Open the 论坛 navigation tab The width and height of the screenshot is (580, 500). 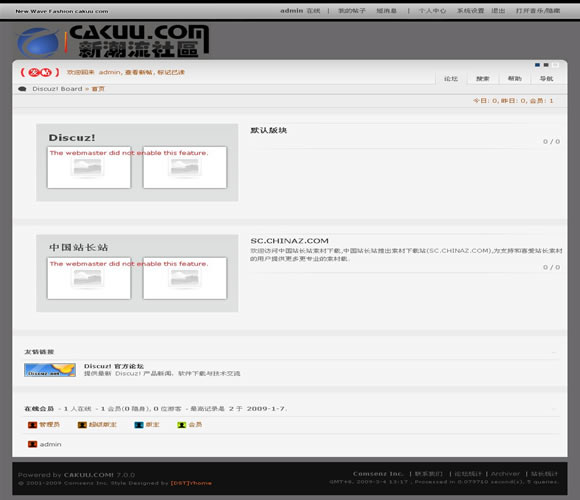point(451,78)
